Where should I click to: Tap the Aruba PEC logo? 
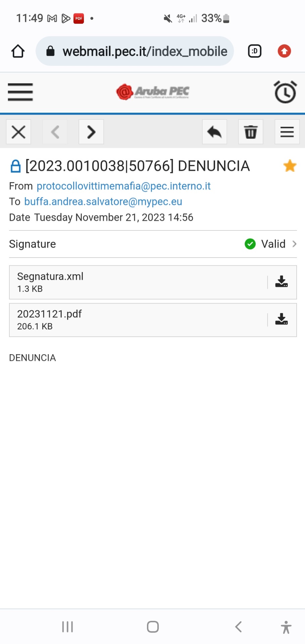(153, 92)
